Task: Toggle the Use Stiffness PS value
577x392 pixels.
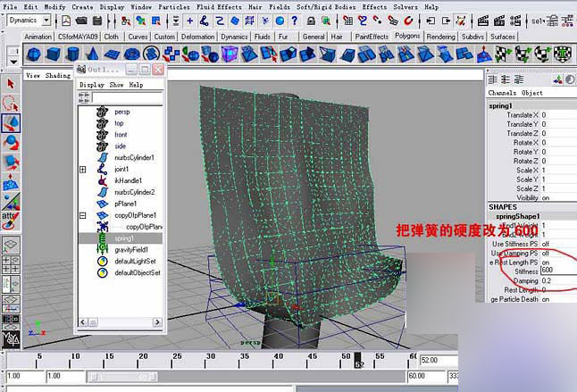Action: (x=547, y=242)
